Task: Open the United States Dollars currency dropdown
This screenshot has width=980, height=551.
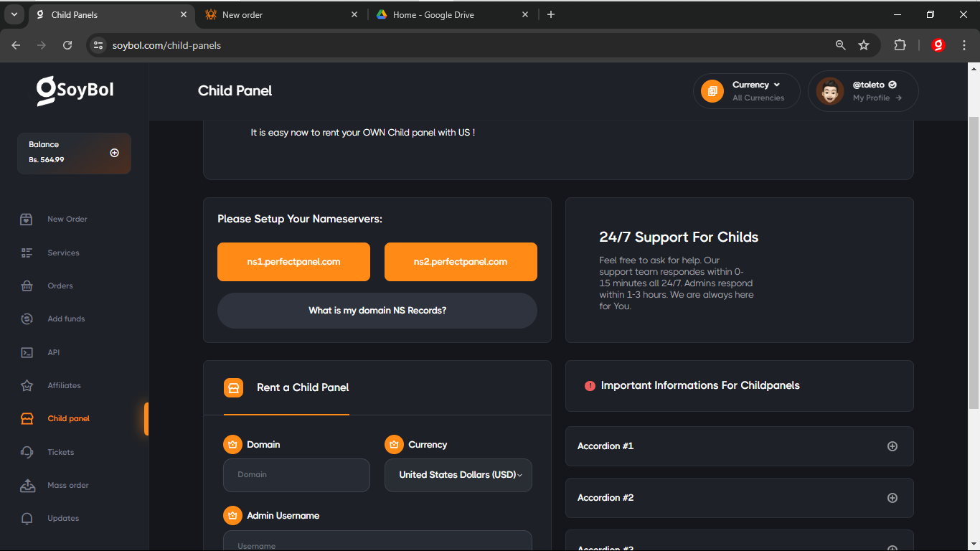Action: point(458,475)
